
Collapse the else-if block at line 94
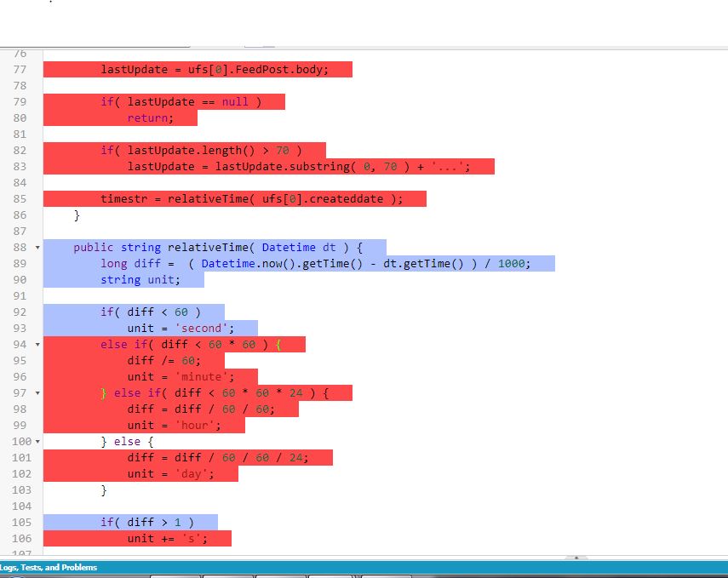pos(37,345)
